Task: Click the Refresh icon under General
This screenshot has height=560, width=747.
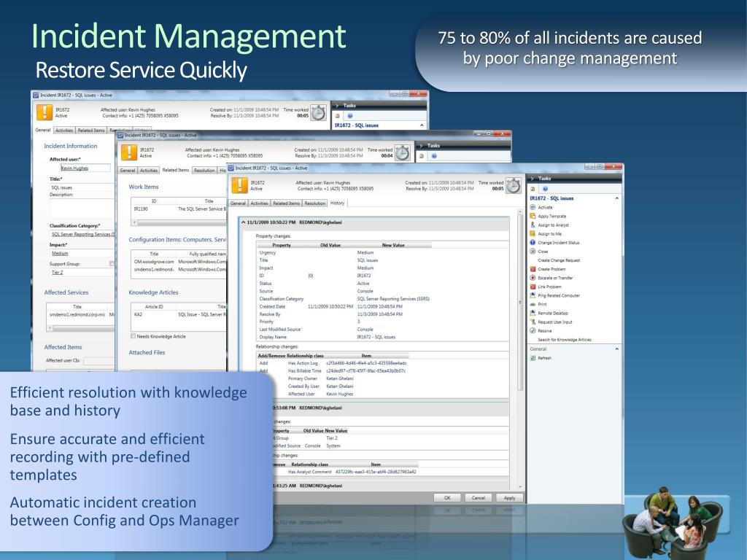Action: 533,358
